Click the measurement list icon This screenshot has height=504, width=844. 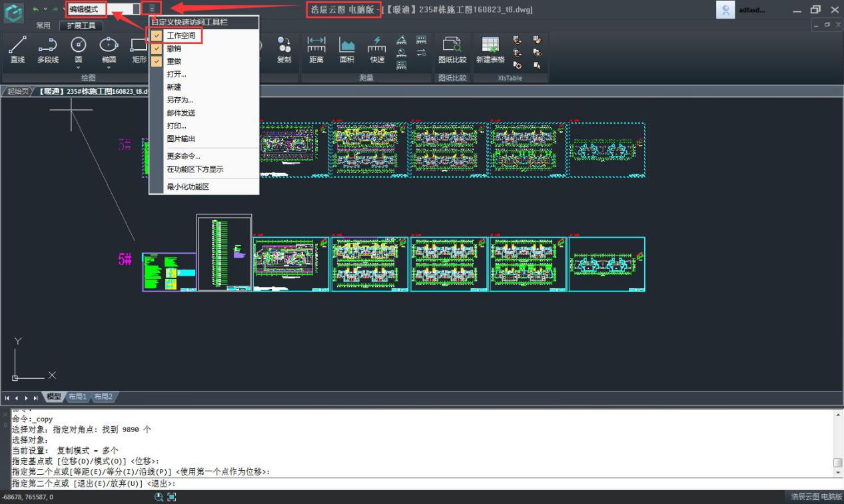401,65
